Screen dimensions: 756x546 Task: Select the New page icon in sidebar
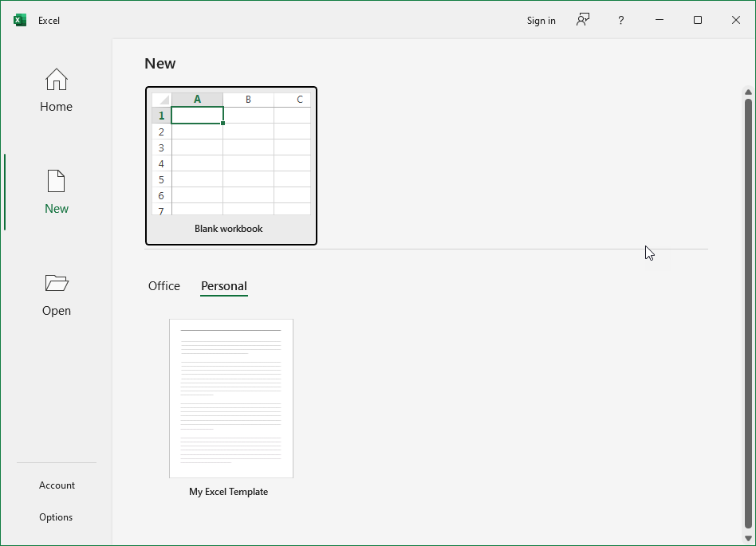(56, 182)
